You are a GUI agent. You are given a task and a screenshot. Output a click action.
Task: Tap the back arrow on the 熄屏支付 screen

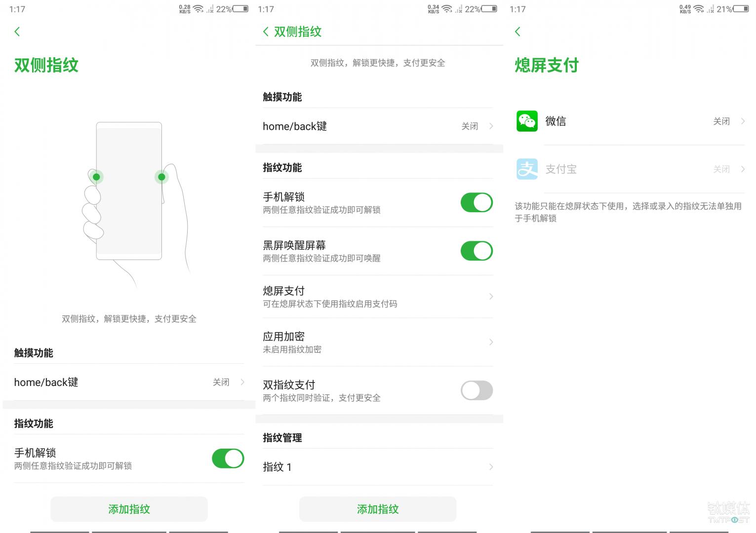(x=517, y=31)
